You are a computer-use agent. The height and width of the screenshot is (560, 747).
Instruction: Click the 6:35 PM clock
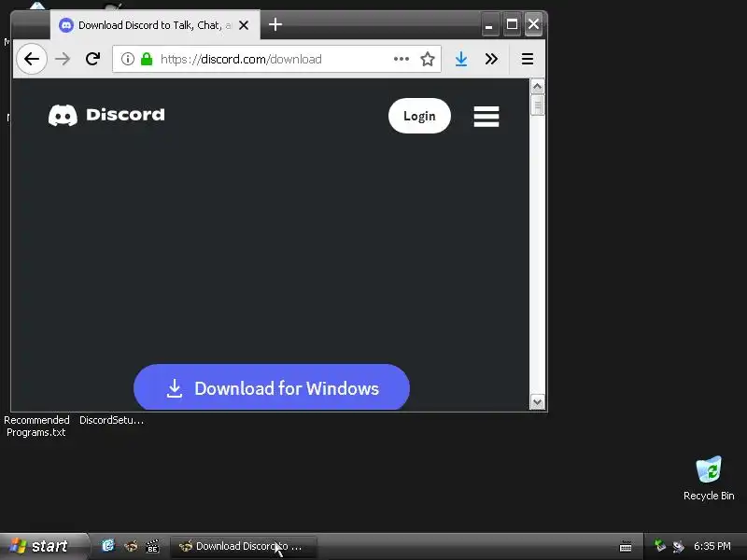pyautogui.click(x=712, y=546)
